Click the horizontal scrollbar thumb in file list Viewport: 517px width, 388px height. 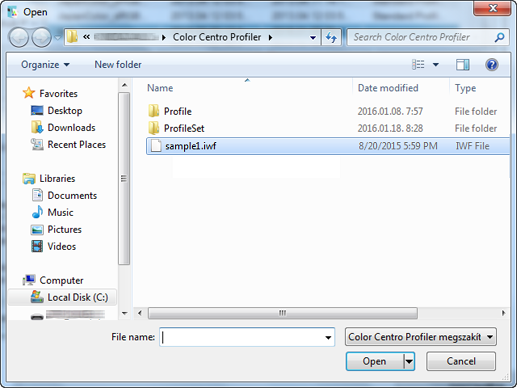[x=283, y=313]
